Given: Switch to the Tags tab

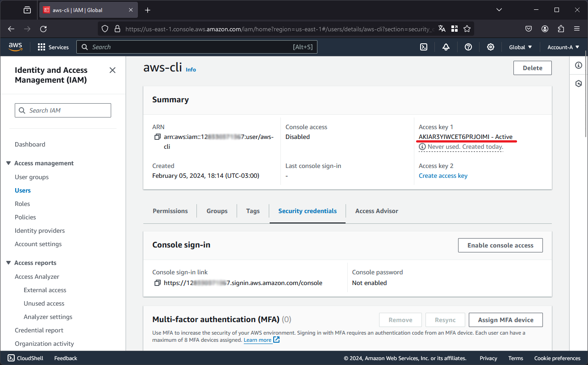Looking at the screenshot, I should point(253,211).
